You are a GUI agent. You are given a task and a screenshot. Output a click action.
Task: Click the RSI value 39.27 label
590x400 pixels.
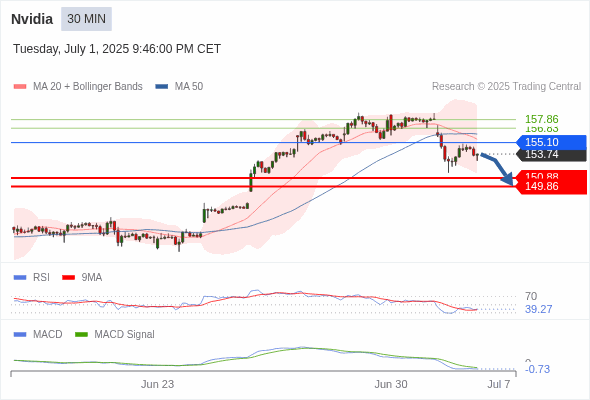click(538, 309)
